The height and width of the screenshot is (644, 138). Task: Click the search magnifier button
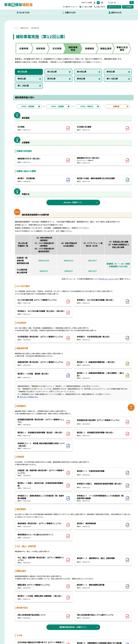[131, 2]
